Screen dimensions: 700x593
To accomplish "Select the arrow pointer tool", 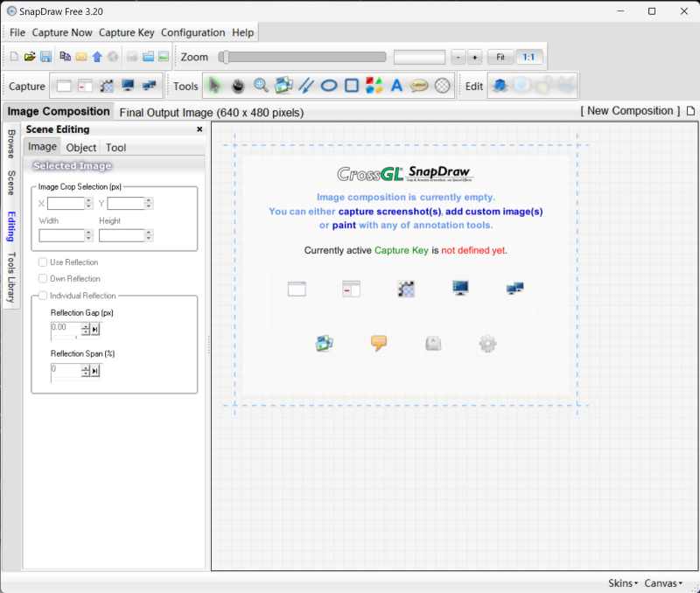I will coord(214,85).
